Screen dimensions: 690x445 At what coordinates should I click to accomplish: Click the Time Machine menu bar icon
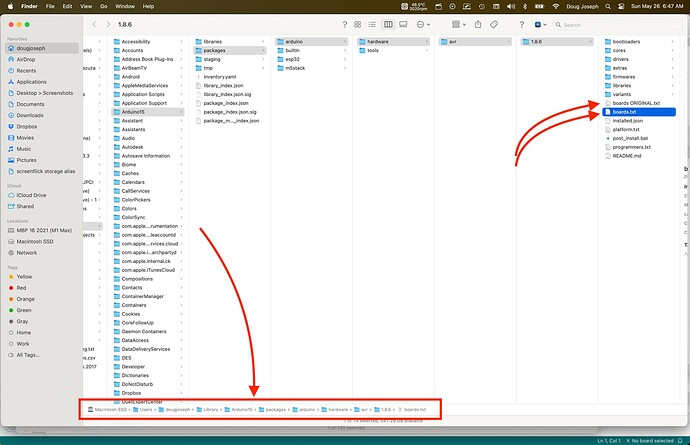[x=481, y=6]
